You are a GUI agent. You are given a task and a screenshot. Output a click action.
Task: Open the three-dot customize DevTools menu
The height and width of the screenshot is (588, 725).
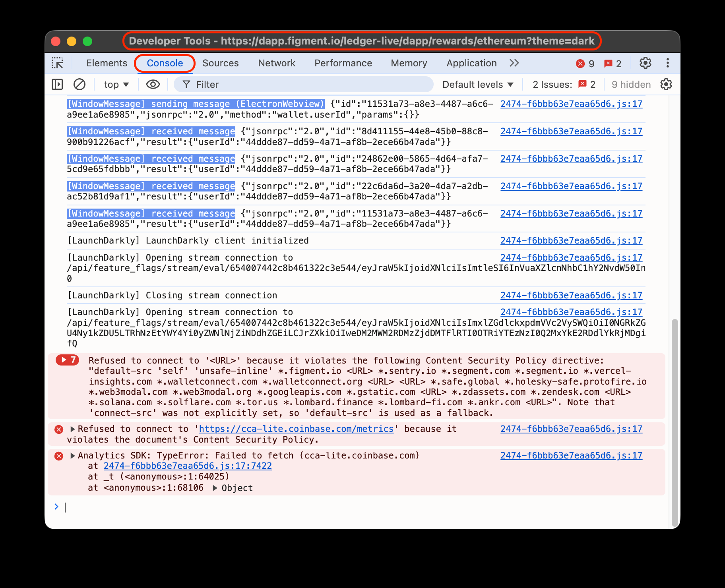coord(668,63)
